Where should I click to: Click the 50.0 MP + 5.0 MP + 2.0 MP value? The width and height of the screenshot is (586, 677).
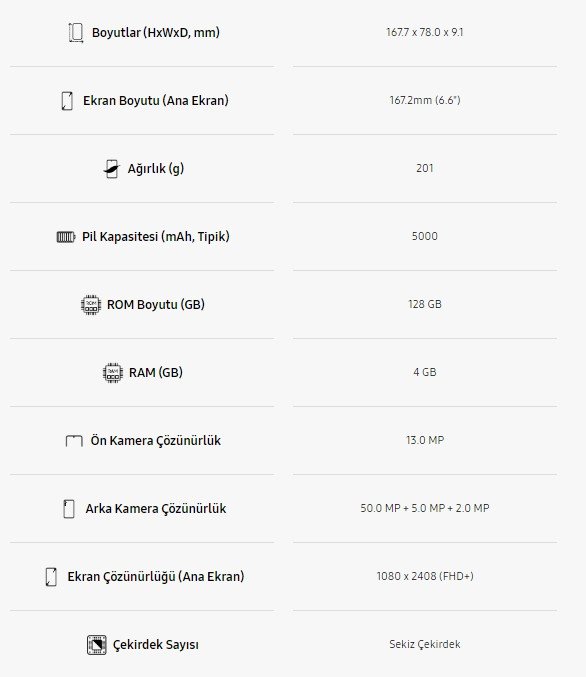tap(425, 508)
